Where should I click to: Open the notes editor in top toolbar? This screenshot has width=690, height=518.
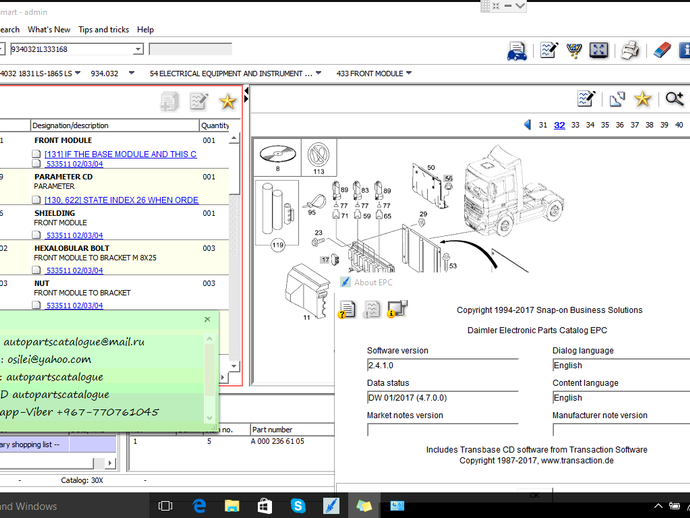[549, 50]
